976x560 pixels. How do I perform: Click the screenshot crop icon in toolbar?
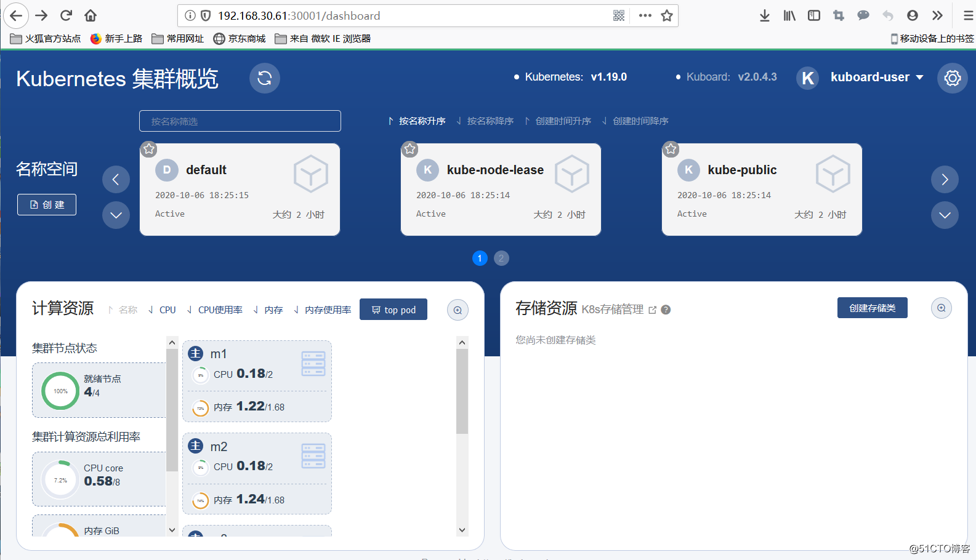pyautogui.click(x=839, y=15)
